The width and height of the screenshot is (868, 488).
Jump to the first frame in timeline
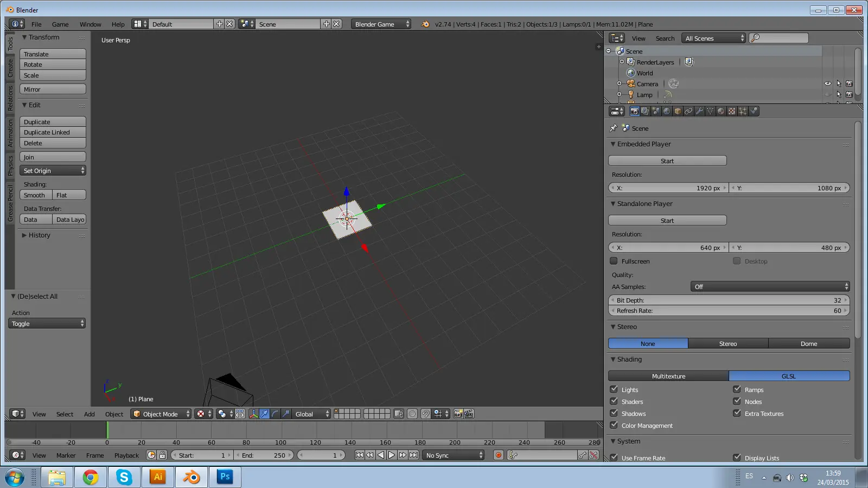pyautogui.click(x=359, y=455)
